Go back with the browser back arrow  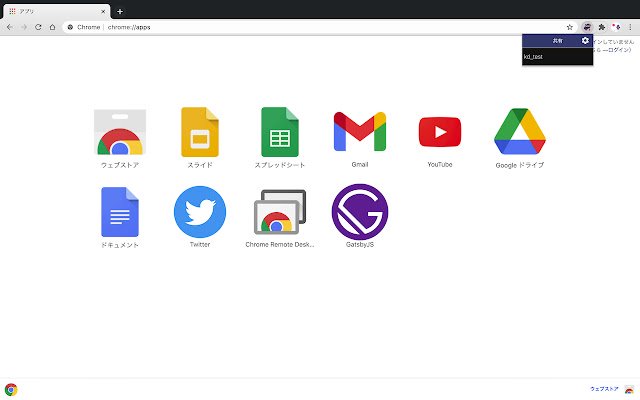click(x=9, y=27)
